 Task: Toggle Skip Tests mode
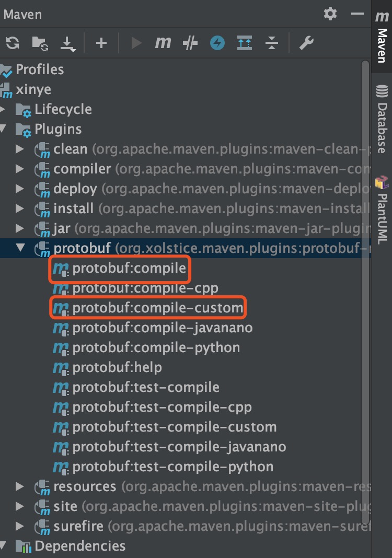tap(217, 43)
